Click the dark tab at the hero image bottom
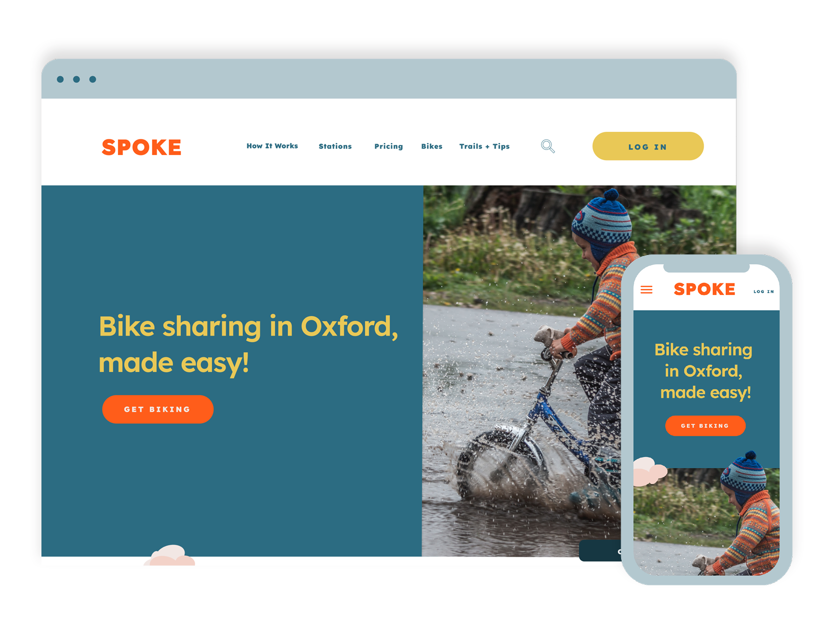Screen dimensions: 834x644 pos(600,551)
